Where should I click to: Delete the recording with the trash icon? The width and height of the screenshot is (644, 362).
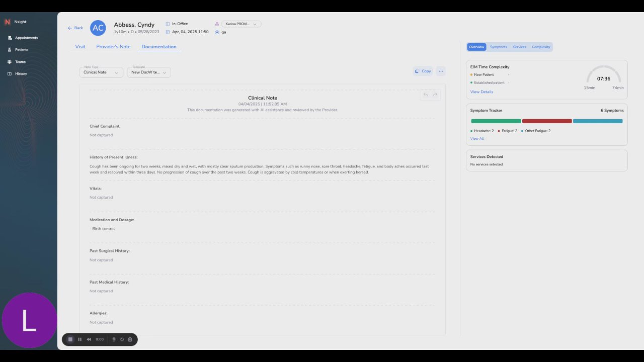click(130, 339)
